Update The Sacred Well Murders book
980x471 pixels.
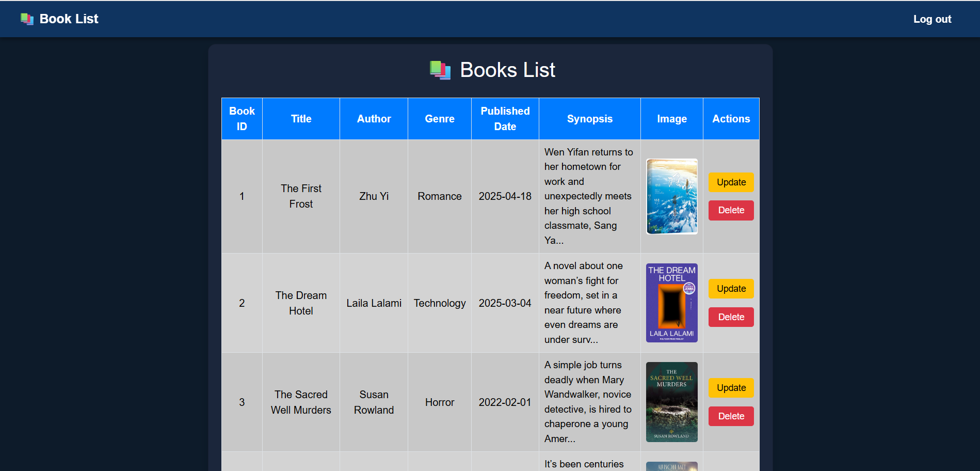[x=731, y=388]
